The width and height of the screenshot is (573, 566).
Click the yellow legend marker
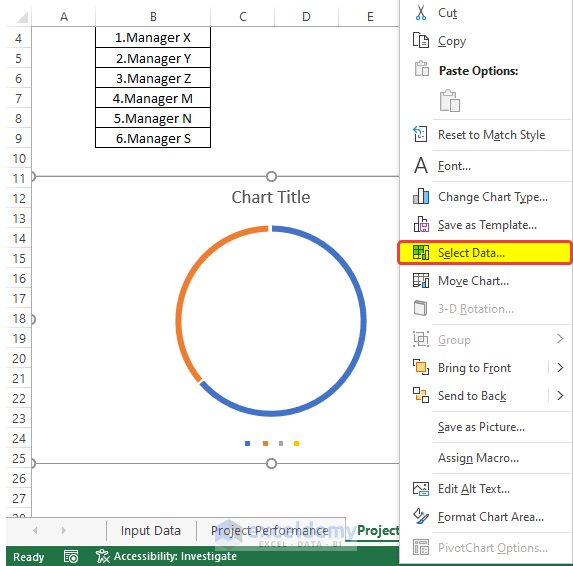pyautogui.click(x=296, y=444)
